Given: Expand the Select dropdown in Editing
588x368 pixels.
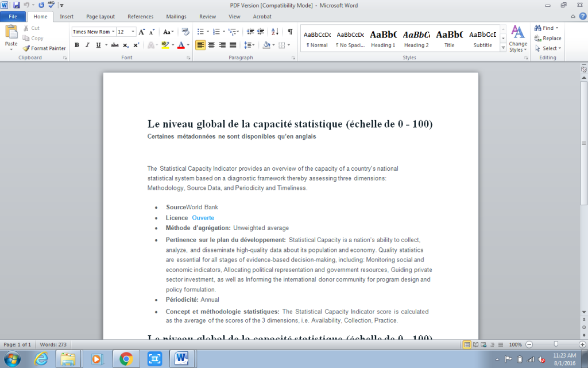Looking at the screenshot, I should (548, 48).
